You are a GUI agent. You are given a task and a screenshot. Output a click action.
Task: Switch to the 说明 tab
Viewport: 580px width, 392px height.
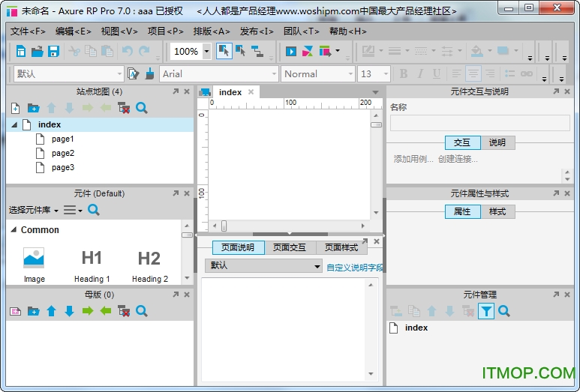tap(497, 142)
